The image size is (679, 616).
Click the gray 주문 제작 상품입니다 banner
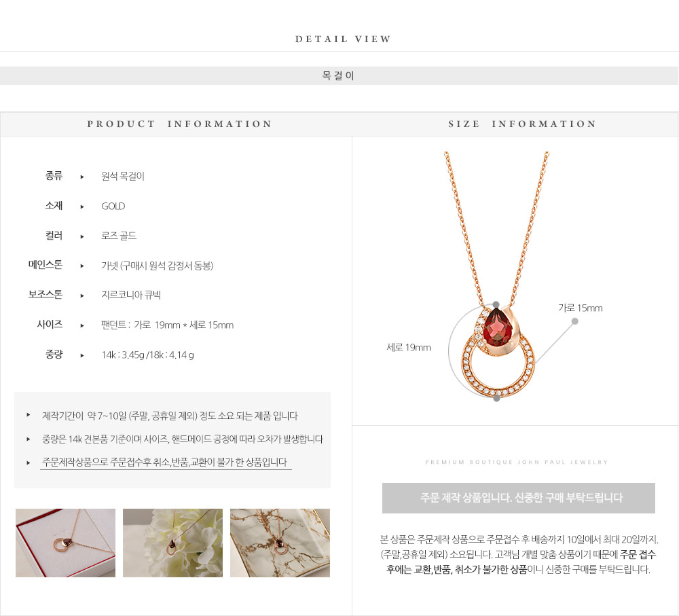click(518, 498)
